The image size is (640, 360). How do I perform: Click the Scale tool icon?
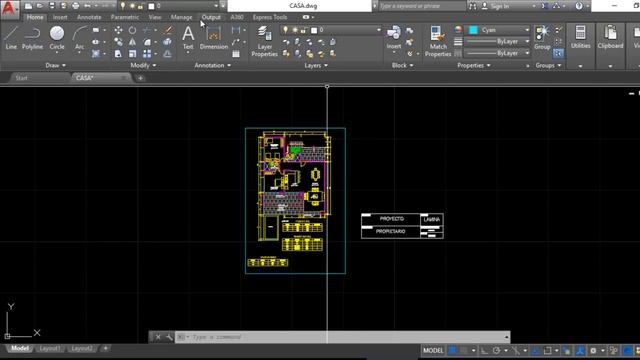pyautogui.click(x=133, y=54)
